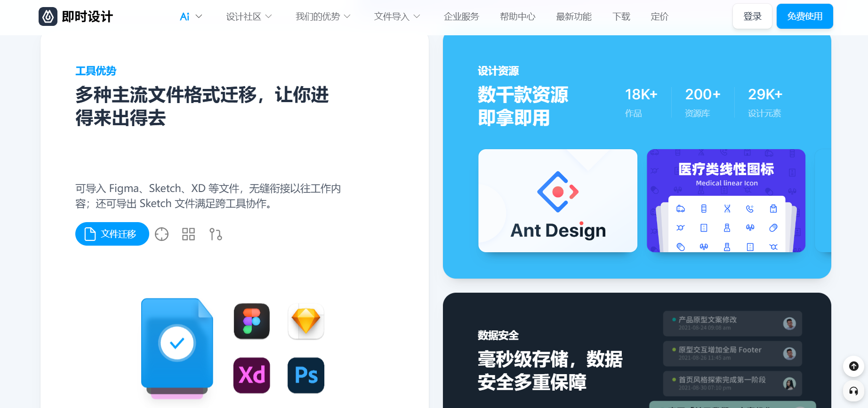Viewport: 868px width, 408px height.
Task: Click the back-to-top arrow button
Action: (x=854, y=366)
